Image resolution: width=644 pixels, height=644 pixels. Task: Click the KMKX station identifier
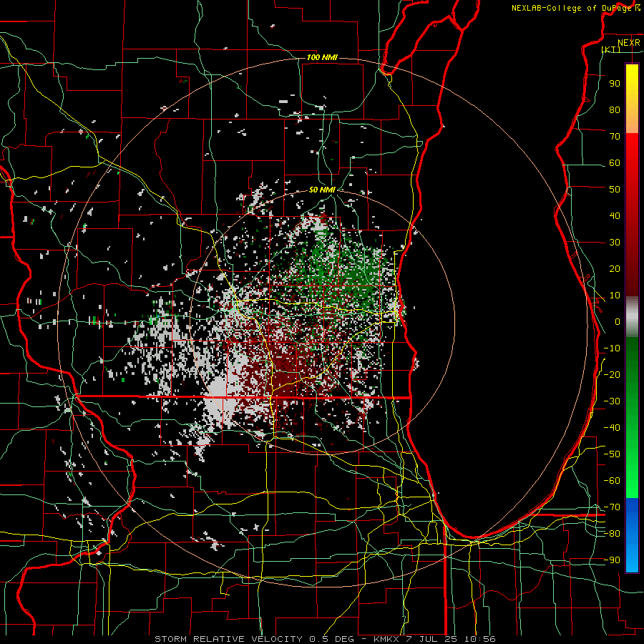tap(386, 639)
